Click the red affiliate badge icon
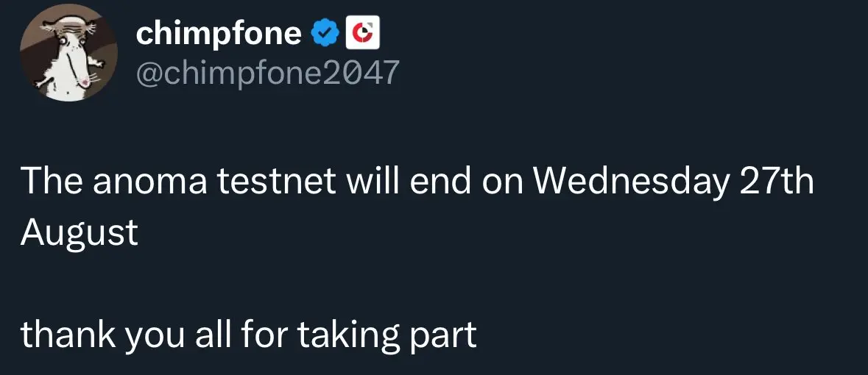868x375 pixels. pos(362,33)
